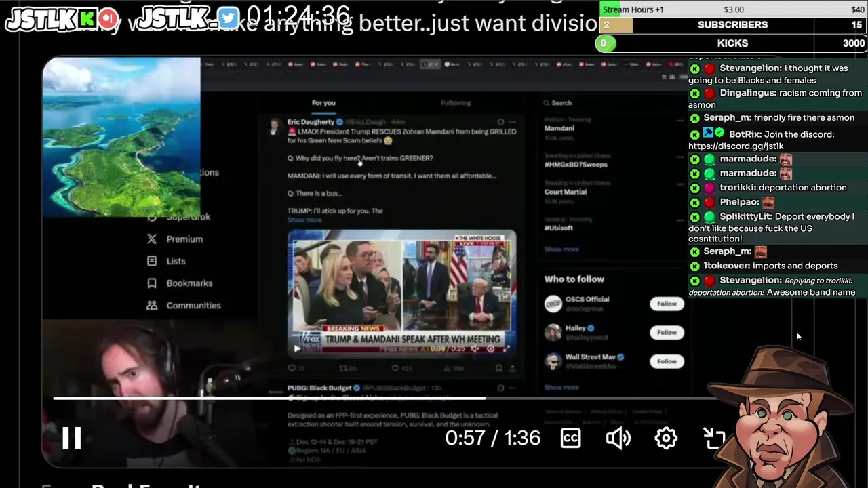Open the #Ubisoft trending topic

[x=559, y=228]
